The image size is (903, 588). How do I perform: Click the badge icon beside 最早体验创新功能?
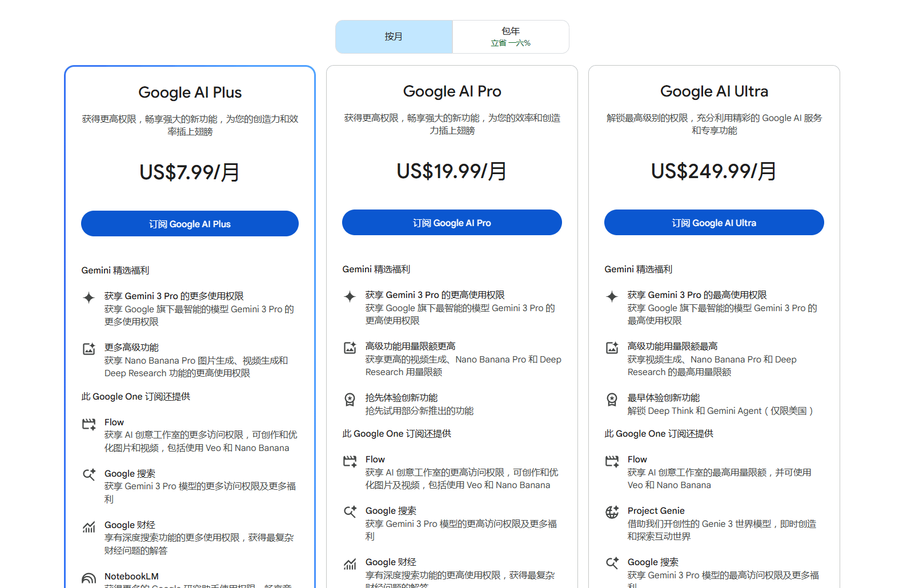click(612, 400)
